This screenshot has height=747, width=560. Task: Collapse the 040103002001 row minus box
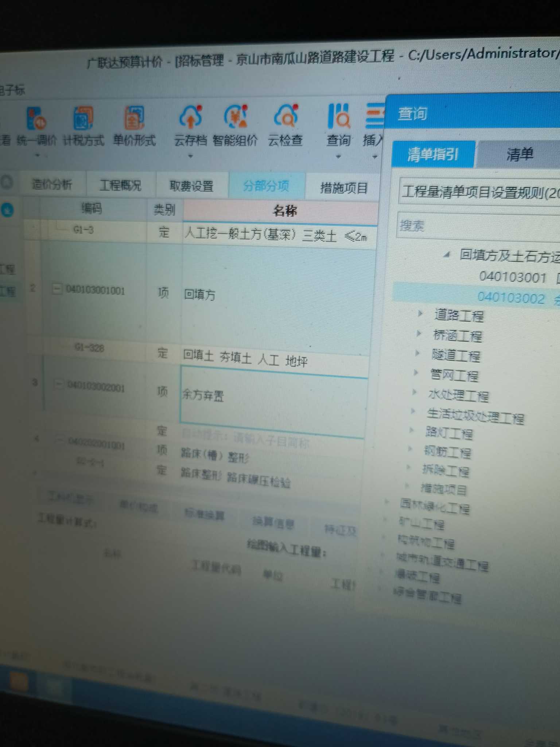pos(59,384)
